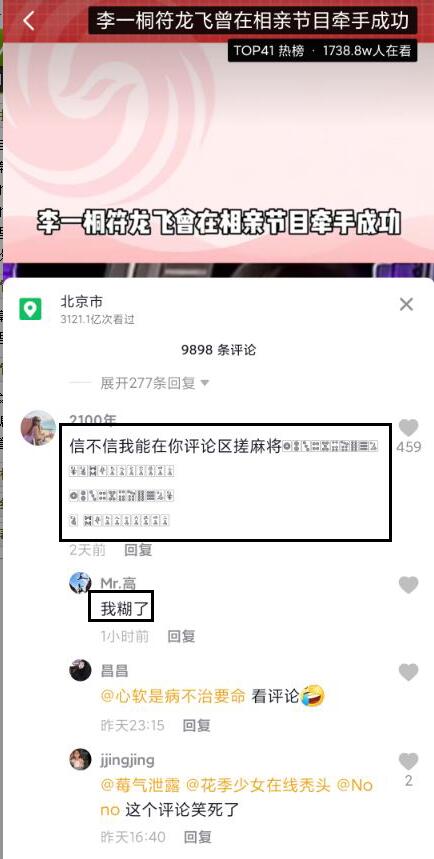Click dropdown arrow next to 展开277条回复

click(x=205, y=383)
